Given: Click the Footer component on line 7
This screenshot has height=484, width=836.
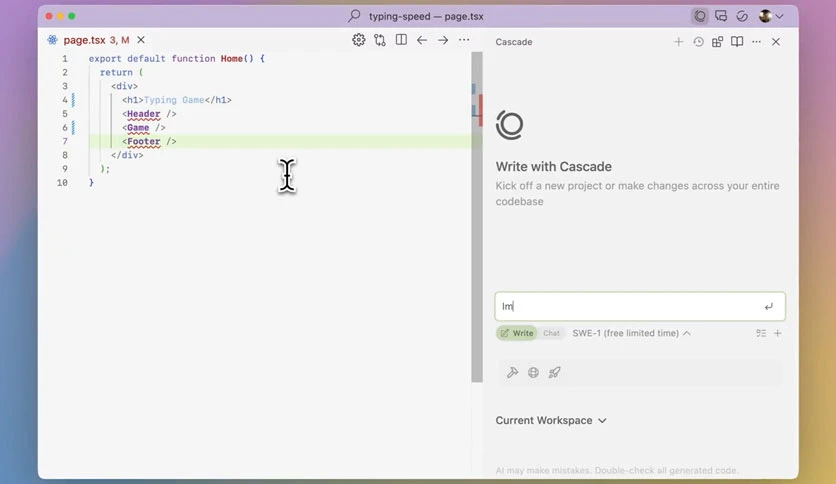Looking at the screenshot, I should click(143, 141).
